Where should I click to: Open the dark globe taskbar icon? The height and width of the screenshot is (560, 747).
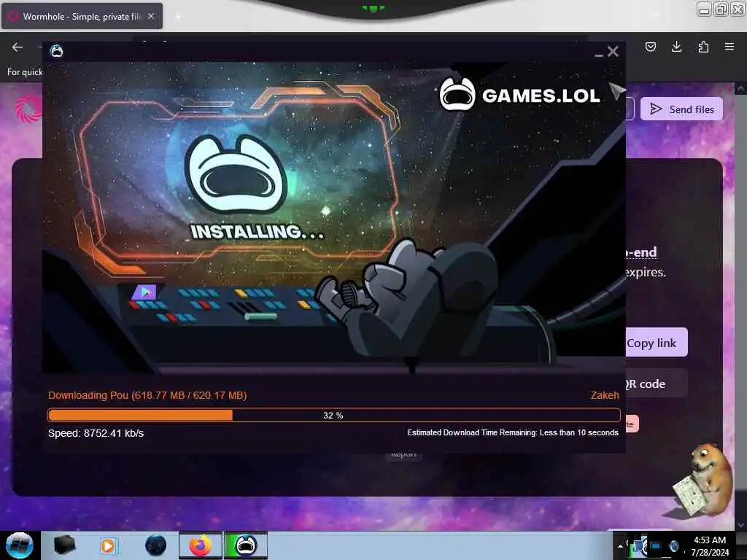coord(156,545)
